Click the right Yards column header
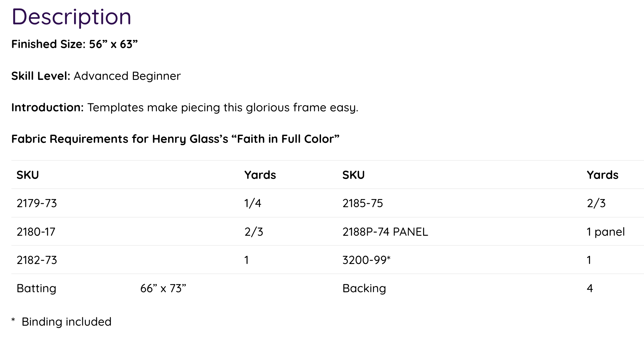 (602, 175)
